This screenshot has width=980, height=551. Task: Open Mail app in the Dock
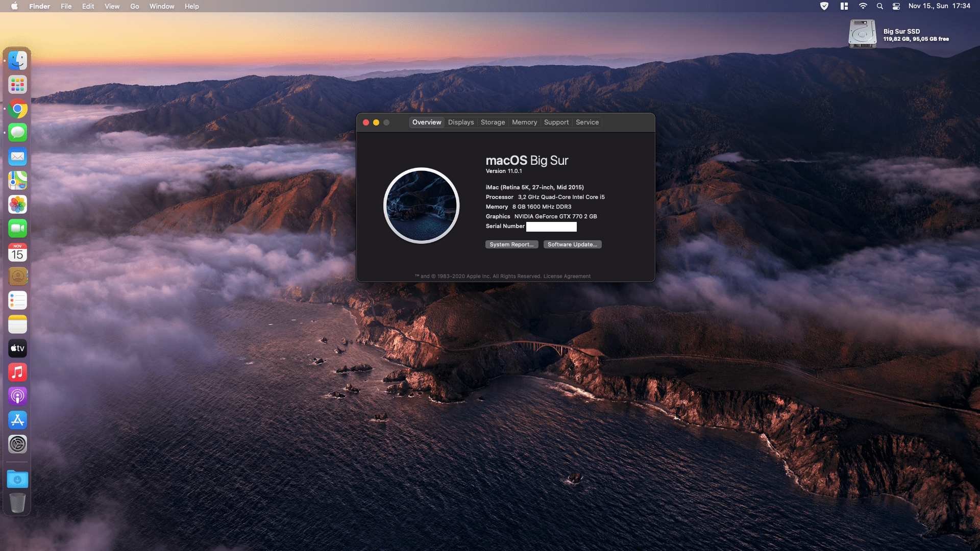17,157
